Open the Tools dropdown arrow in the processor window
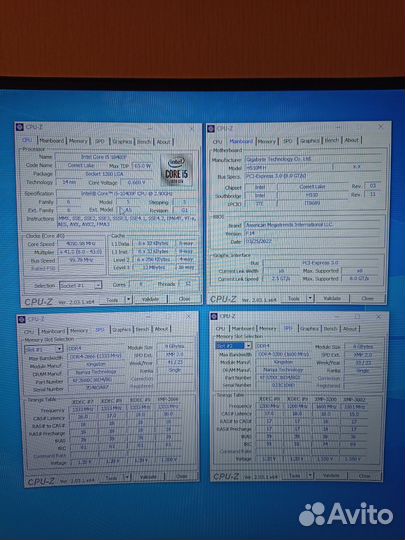 tap(128, 299)
